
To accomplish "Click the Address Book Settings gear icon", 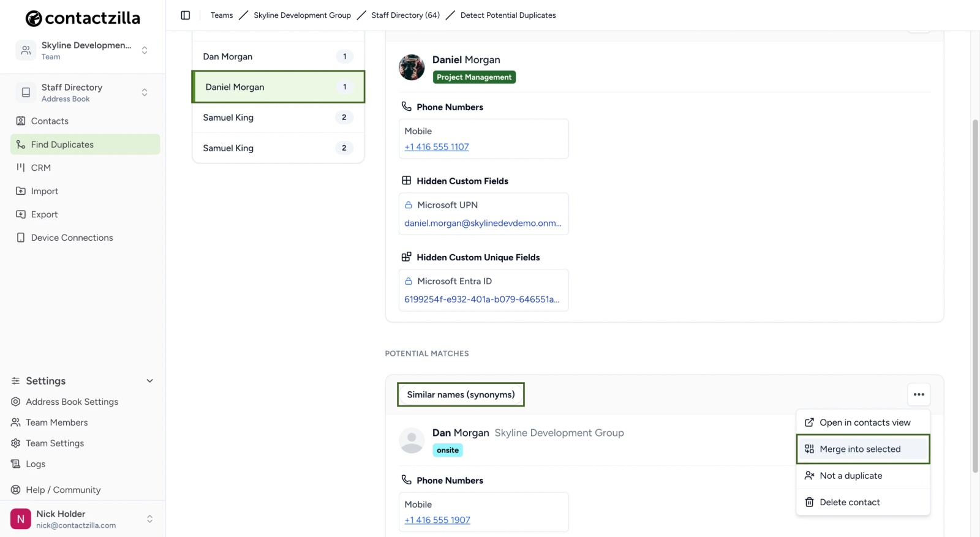I will tap(16, 402).
